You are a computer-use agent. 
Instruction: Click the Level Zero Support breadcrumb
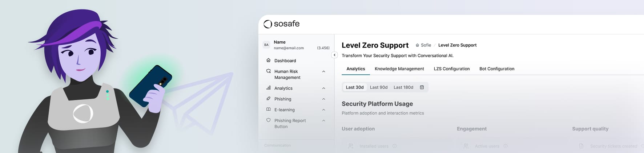click(457, 45)
